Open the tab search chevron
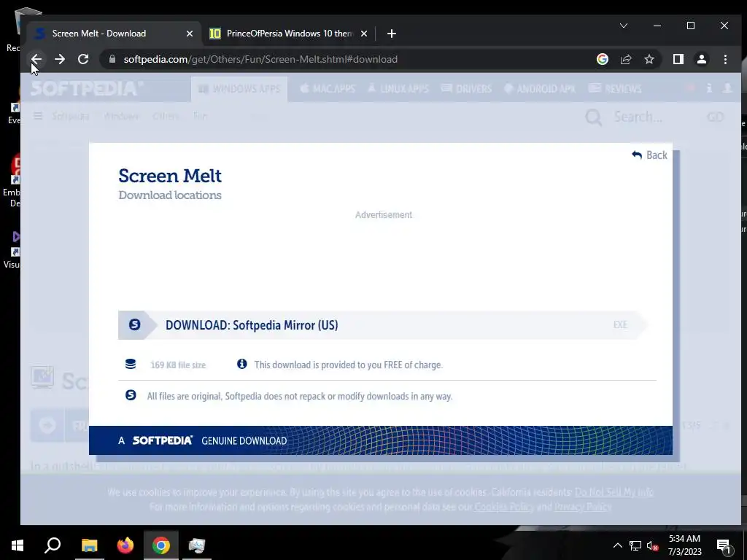Image resolution: width=747 pixels, height=560 pixels. click(623, 26)
